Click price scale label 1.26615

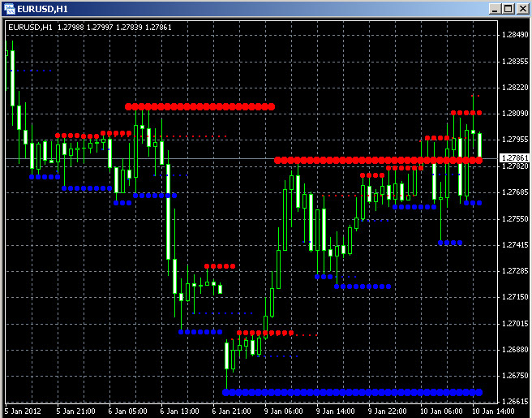[515, 402]
